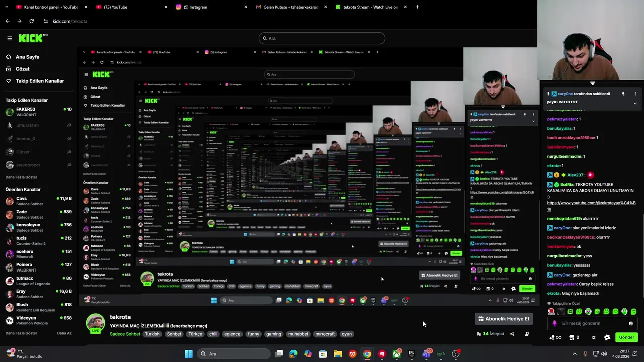
Task: Open the YouTube link in BotRix chat message
Action: point(591,206)
